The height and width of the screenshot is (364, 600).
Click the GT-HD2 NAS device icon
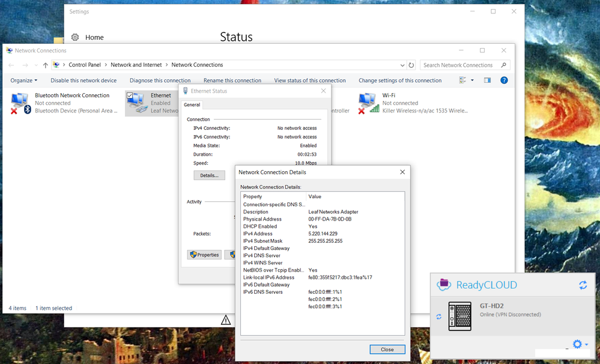point(461,315)
